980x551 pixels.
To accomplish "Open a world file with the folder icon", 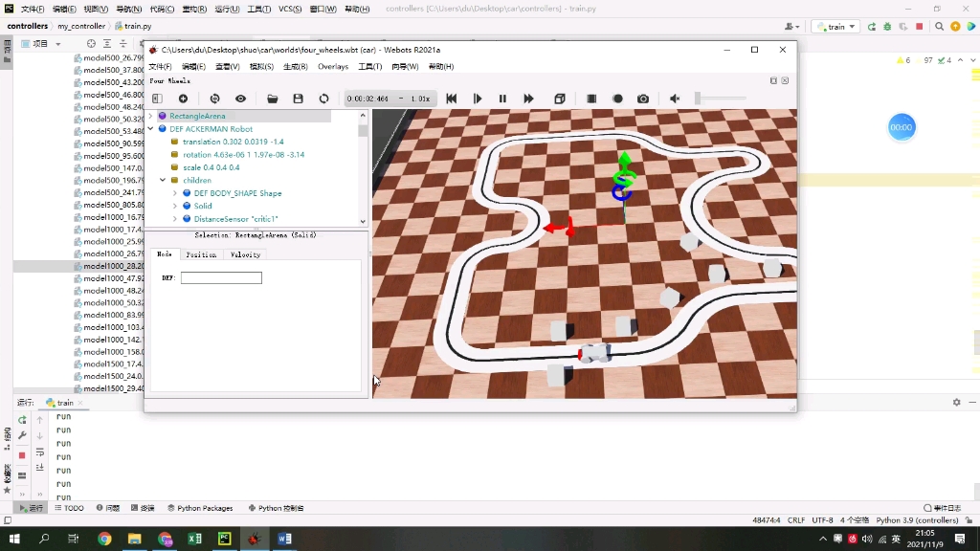I will (273, 99).
